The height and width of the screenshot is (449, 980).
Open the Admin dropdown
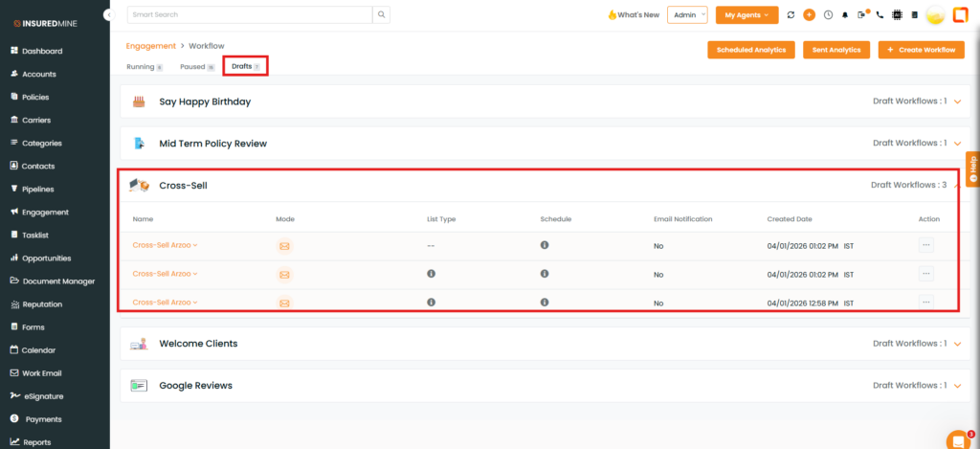[688, 15]
